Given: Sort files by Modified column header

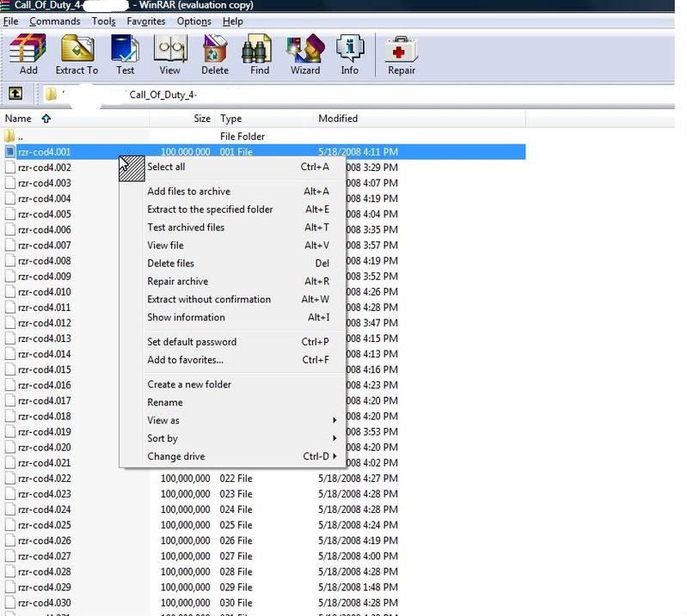Looking at the screenshot, I should 338,119.
